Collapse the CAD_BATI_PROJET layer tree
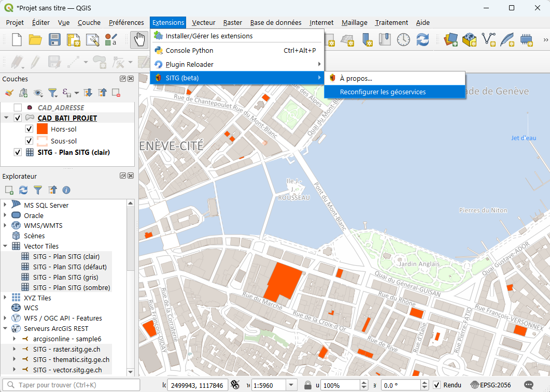The height and width of the screenshot is (392, 550). [x=6, y=118]
